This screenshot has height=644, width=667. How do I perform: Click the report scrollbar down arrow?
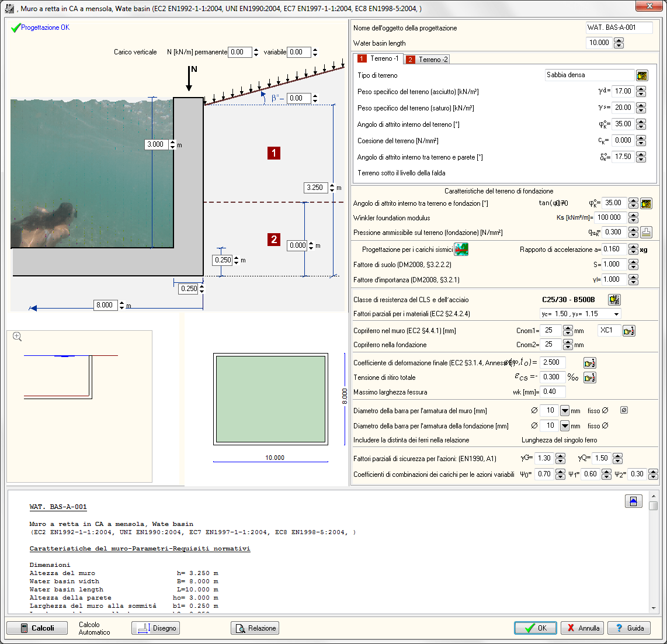click(654, 608)
